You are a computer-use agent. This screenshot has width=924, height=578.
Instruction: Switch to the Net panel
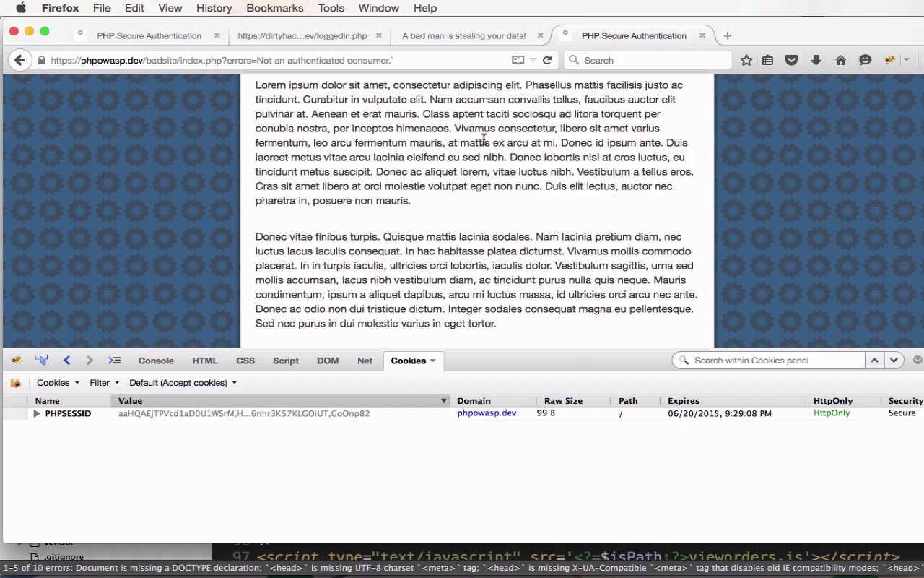click(365, 361)
